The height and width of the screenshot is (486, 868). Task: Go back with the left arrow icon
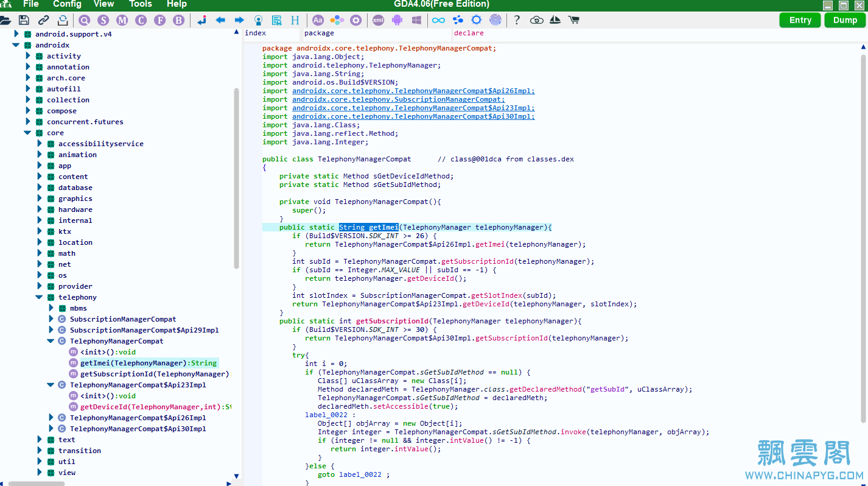(x=220, y=20)
